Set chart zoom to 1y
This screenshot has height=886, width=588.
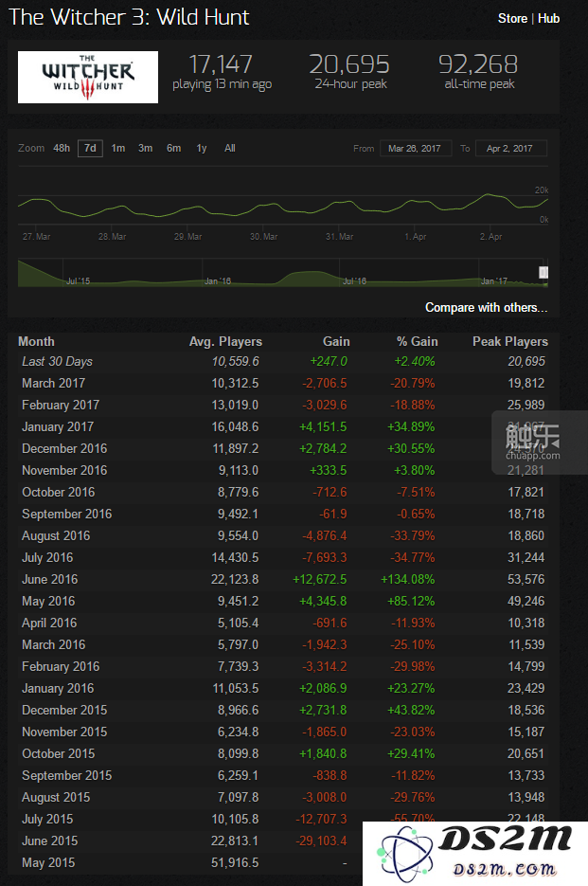(202, 148)
